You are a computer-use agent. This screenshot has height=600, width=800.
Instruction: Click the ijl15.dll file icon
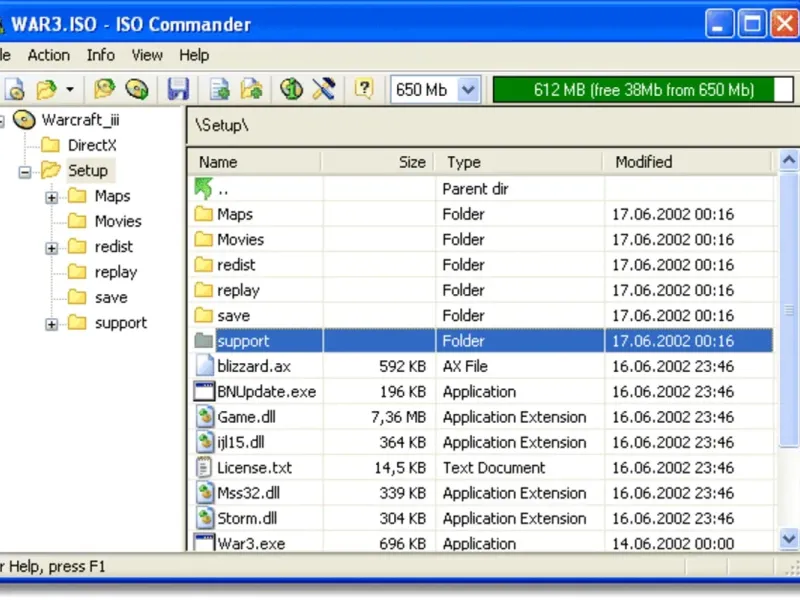pyautogui.click(x=205, y=442)
